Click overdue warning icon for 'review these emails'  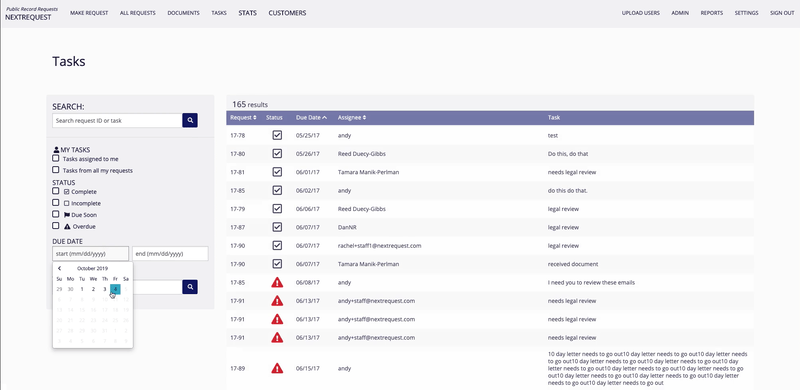click(x=277, y=282)
